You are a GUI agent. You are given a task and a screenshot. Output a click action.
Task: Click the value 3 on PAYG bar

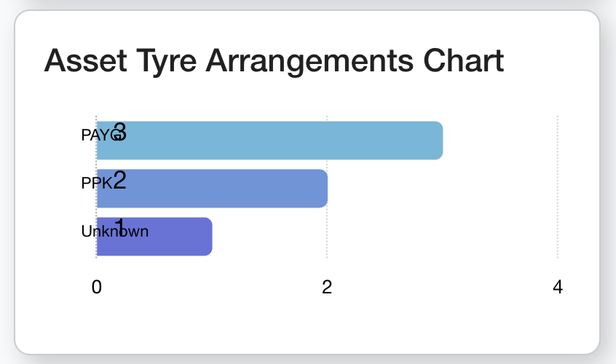(x=120, y=132)
